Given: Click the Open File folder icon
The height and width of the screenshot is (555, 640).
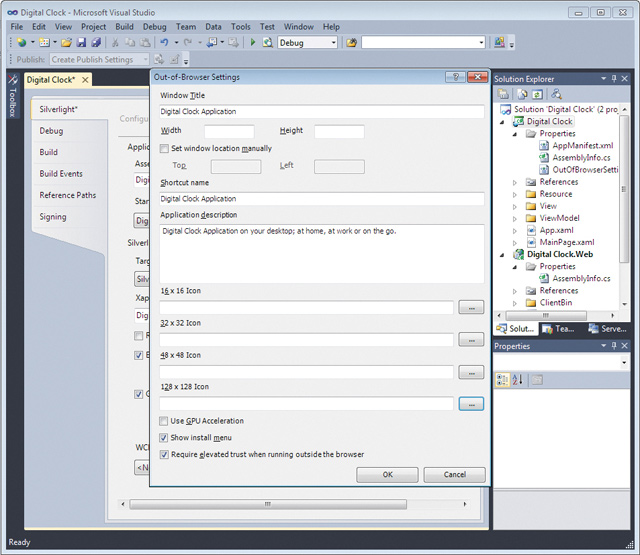Looking at the screenshot, I should point(67,42).
